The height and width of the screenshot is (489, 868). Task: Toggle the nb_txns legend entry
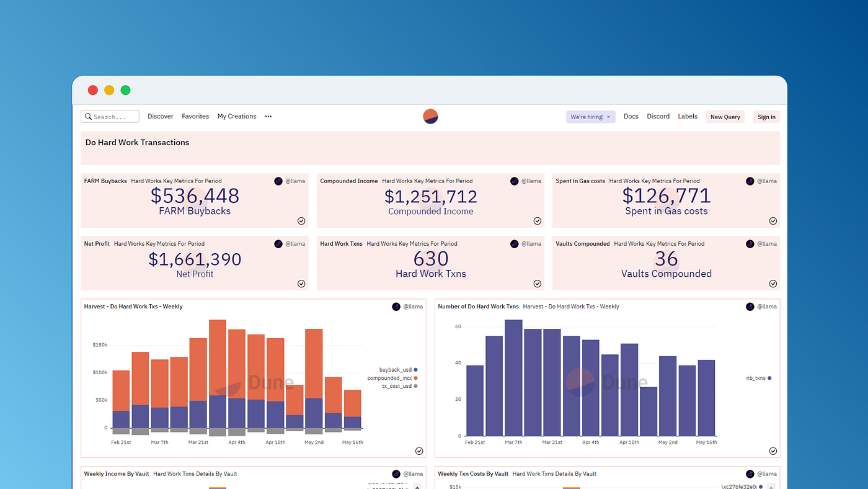[759, 378]
